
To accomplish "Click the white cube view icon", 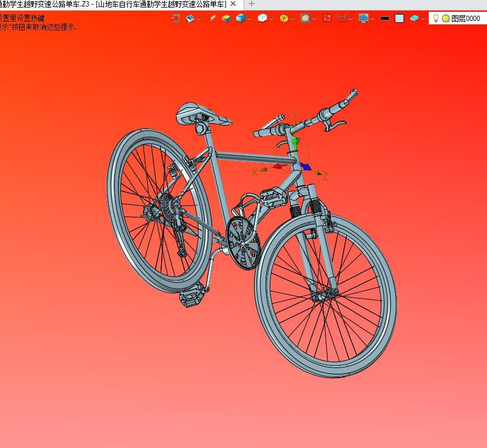I will coord(262,19).
